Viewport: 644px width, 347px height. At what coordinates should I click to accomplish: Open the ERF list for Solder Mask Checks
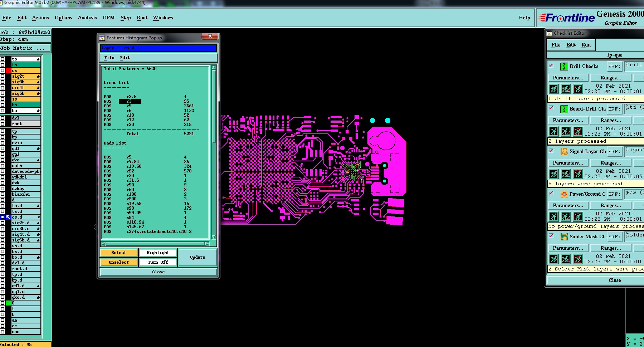(x=614, y=236)
